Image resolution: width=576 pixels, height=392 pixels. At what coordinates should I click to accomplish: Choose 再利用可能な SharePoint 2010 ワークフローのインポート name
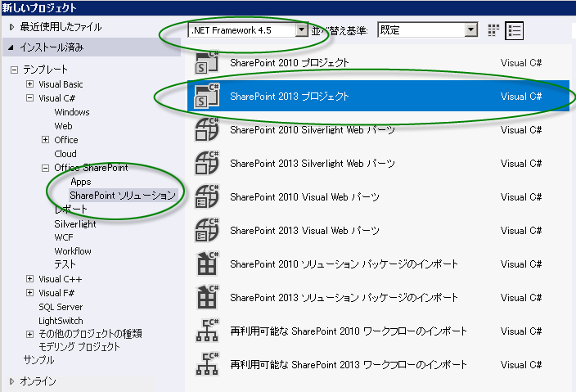pos(349,331)
